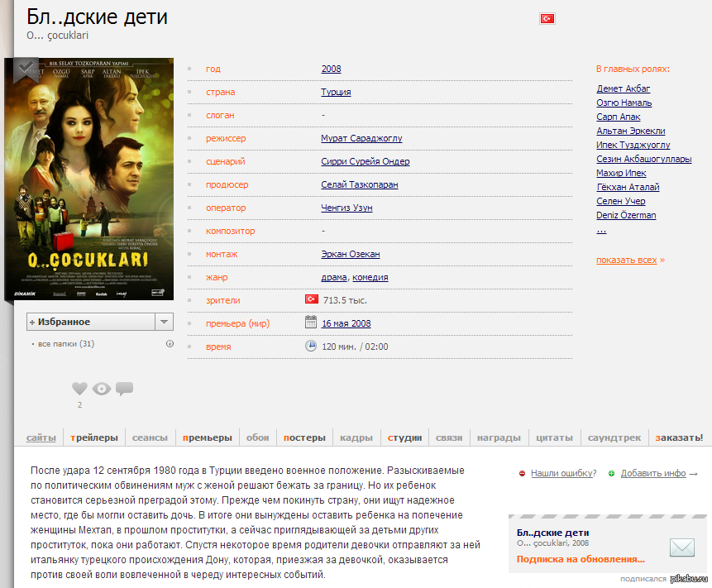Open actor Сарп Апак link
This screenshot has height=588, width=712.
[618, 117]
